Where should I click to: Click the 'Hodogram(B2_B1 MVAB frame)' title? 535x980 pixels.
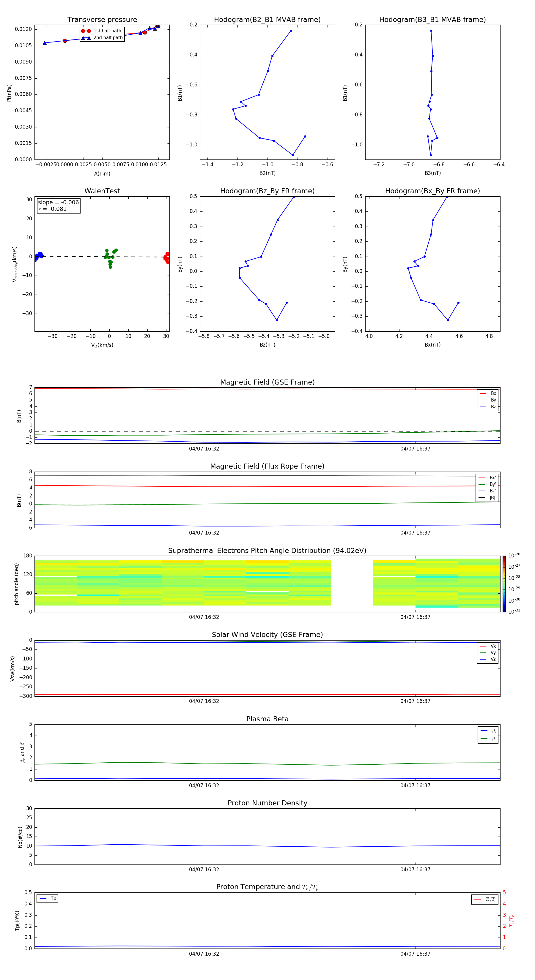click(x=267, y=20)
